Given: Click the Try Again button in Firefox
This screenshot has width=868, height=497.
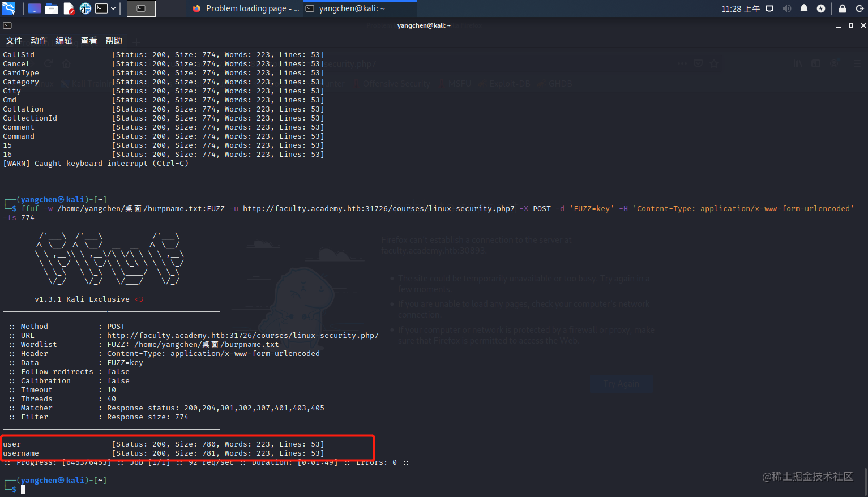Looking at the screenshot, I should pyautogui.click(x=621, y=383).
